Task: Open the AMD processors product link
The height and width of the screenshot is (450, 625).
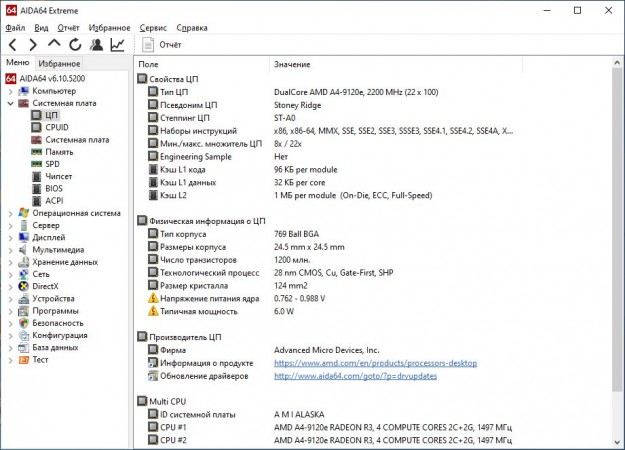Action: (x=375, y=363)
